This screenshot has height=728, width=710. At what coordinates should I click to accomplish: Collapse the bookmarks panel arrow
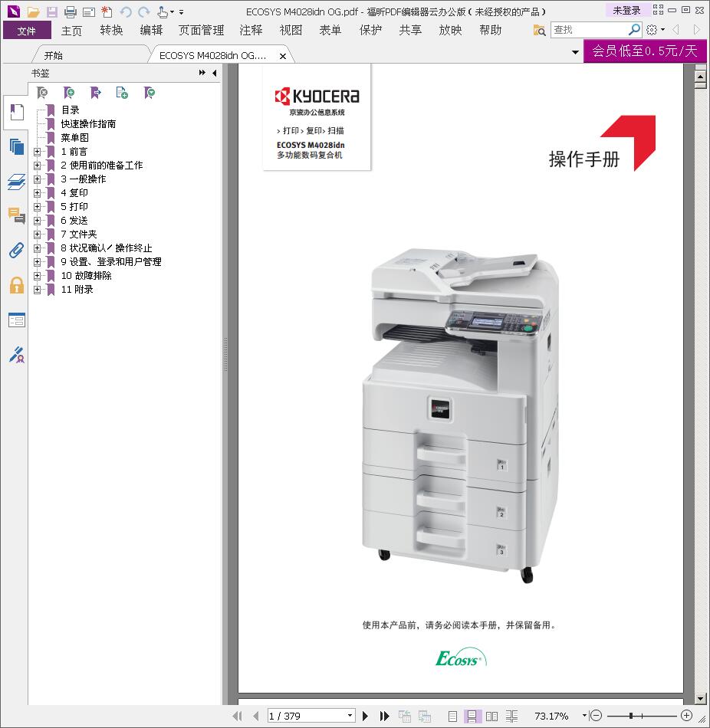point(214,73)
